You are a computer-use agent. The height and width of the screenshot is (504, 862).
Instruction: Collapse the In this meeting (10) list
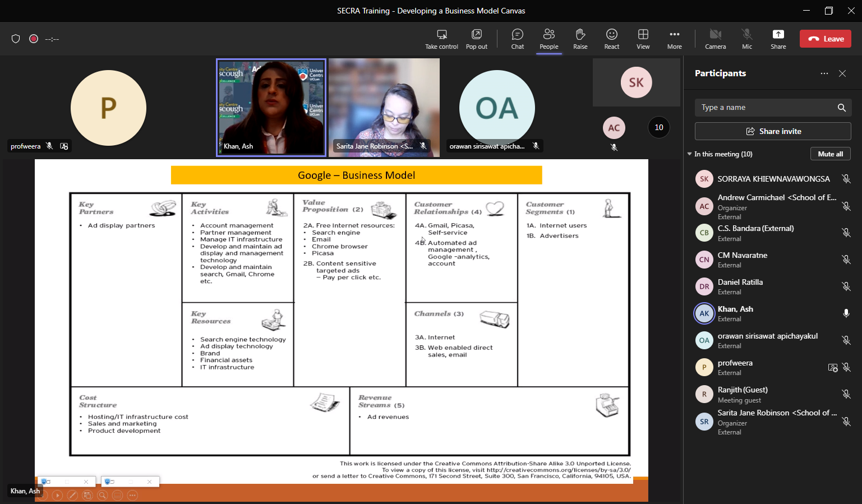coord(690,154)
